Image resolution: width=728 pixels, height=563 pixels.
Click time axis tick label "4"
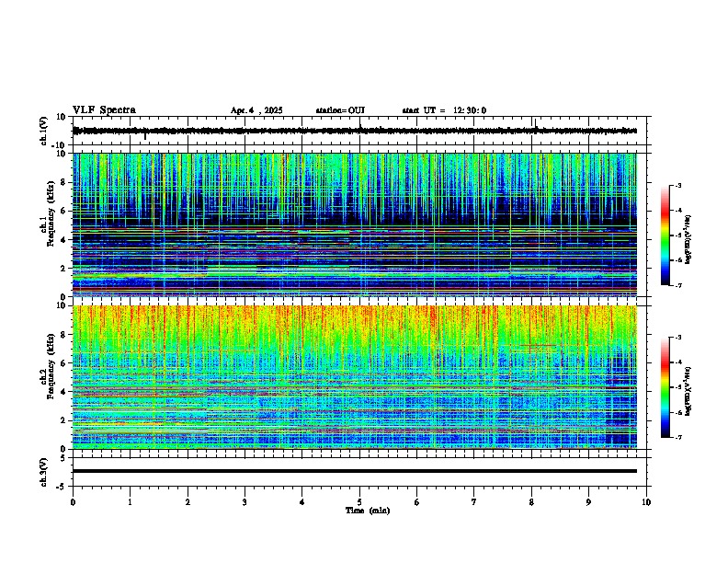click(x=302, y=502)
